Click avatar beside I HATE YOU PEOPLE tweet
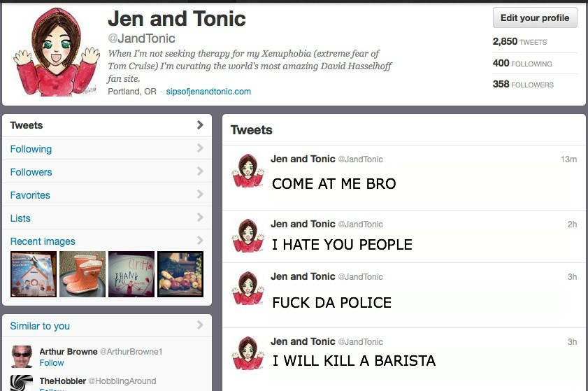Image resolution: width=588 pixels, height=391 pixels. pyautogui.click(x=248, y=236)
